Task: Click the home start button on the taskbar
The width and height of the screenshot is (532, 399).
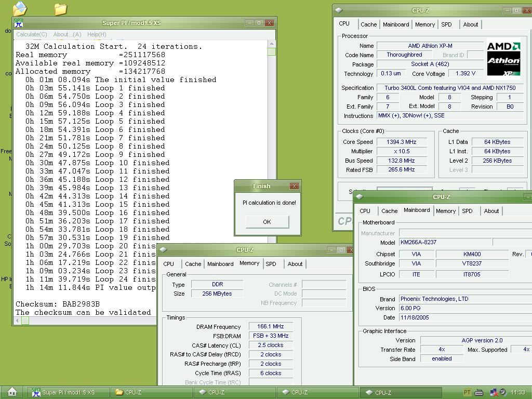Action: point(12,392)
